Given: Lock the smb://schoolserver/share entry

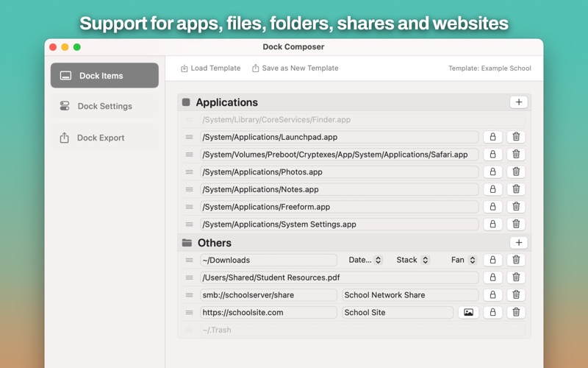Looking at the screenshot, I should 492,295.
